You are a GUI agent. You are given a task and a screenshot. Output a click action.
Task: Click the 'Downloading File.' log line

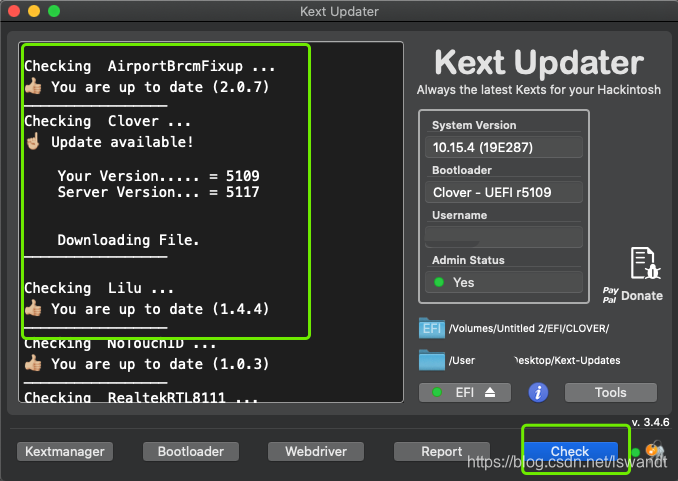(x=128, y=240)
